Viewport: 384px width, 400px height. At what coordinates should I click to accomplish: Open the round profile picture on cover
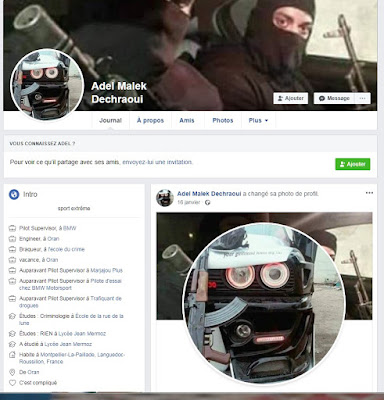pyautogui.click(x=47, y=85)
